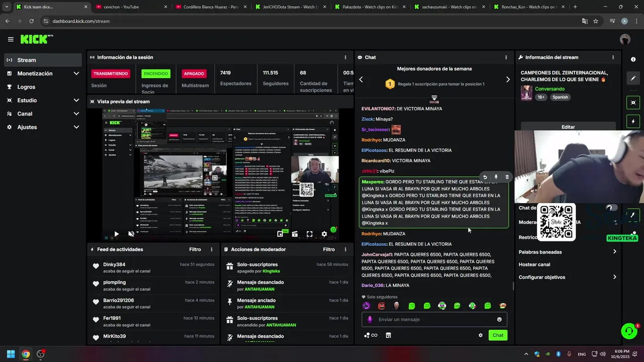Click the green ENCENDIDO badge
This screenshot has width=644, height=362.
(x=156, y=73)
